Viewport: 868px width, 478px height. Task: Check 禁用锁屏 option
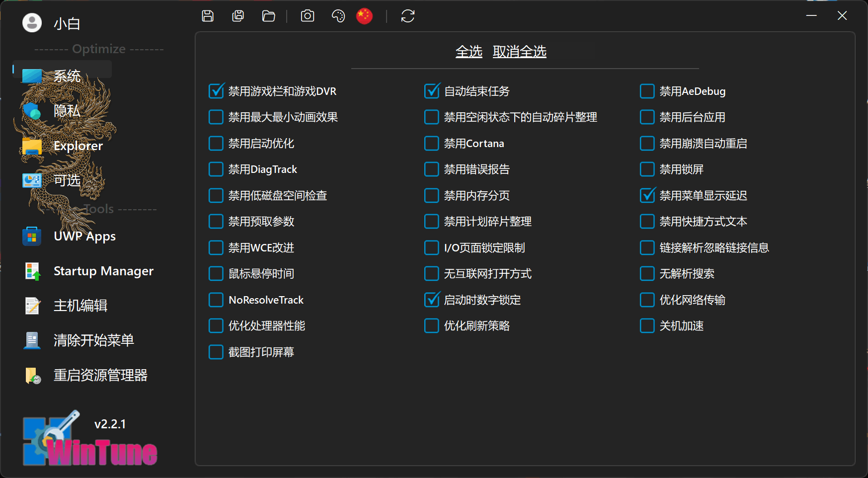[x=647, y=169]
